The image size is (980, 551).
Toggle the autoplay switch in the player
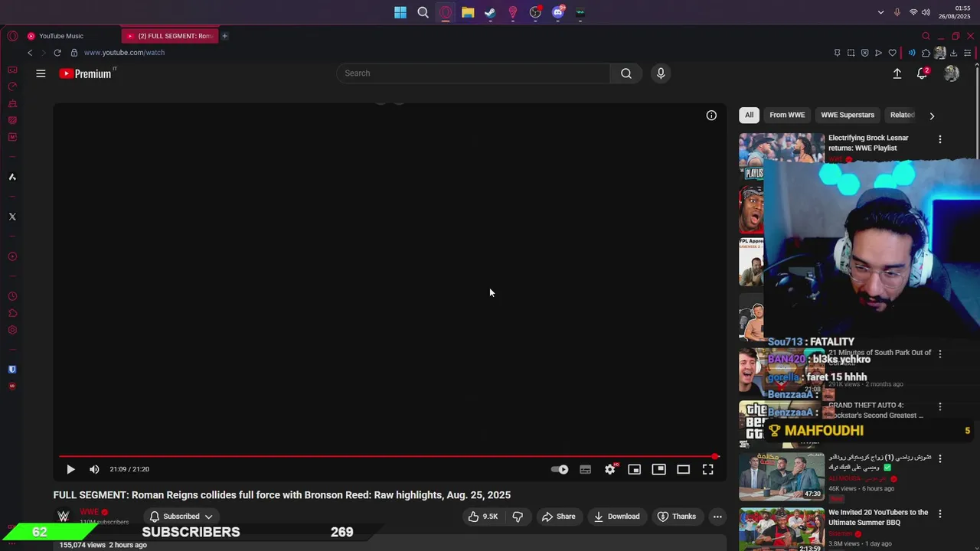click(x=560, y=469)
